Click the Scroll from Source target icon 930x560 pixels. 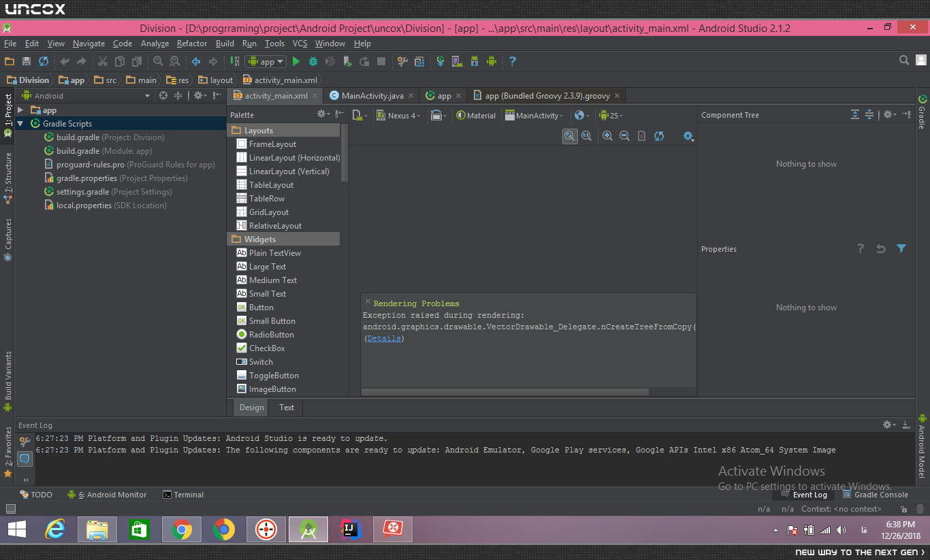[x=163, y=96]
